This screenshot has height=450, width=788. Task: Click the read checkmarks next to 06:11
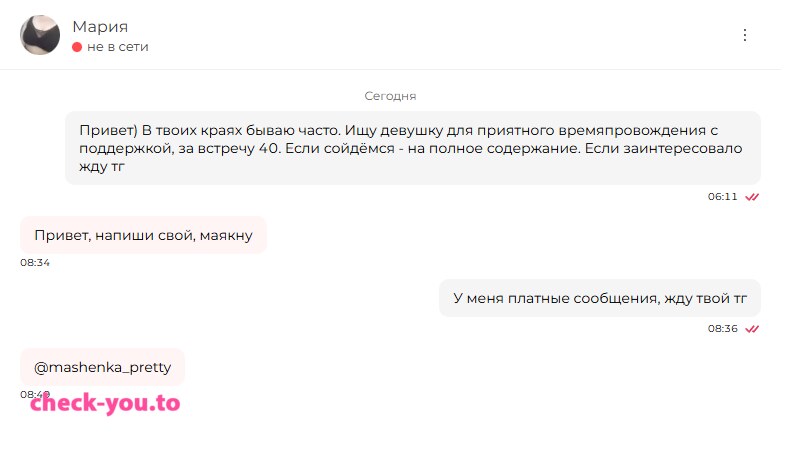752,197
